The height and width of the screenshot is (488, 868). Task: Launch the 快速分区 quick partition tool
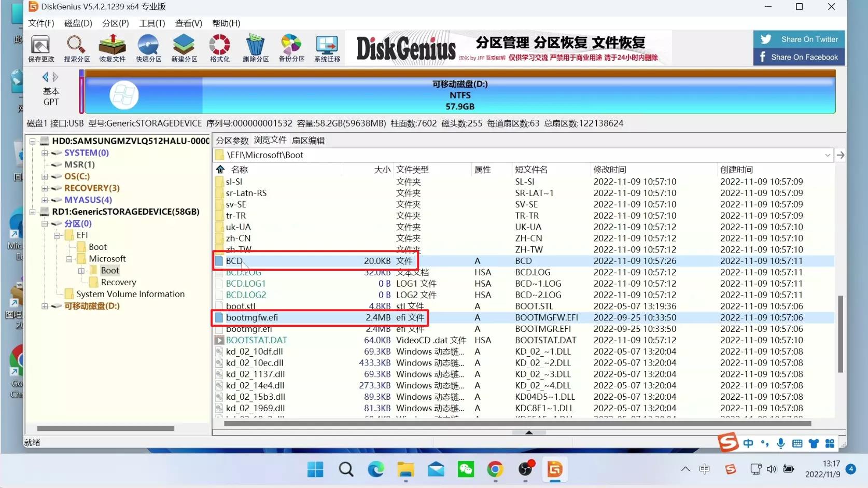(148, 48)
